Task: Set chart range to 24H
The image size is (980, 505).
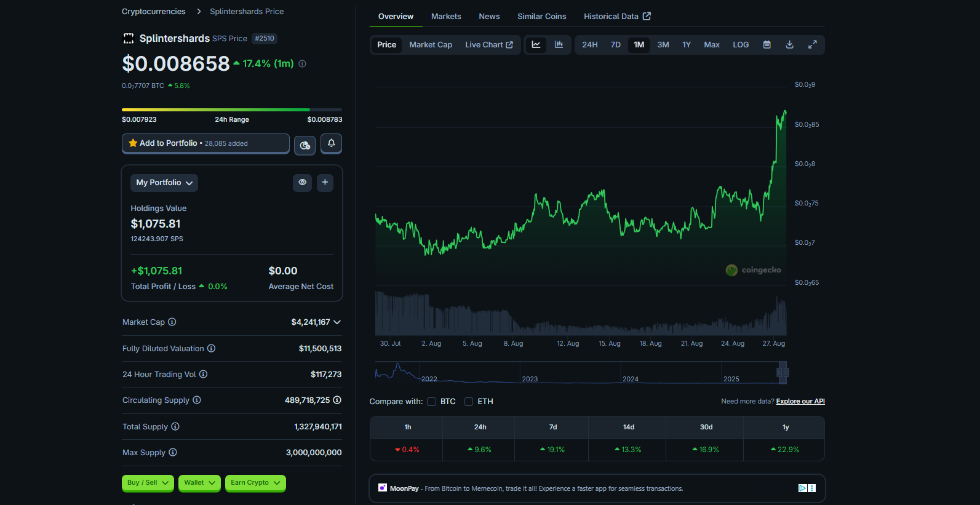Action: (x=590, y=45)
